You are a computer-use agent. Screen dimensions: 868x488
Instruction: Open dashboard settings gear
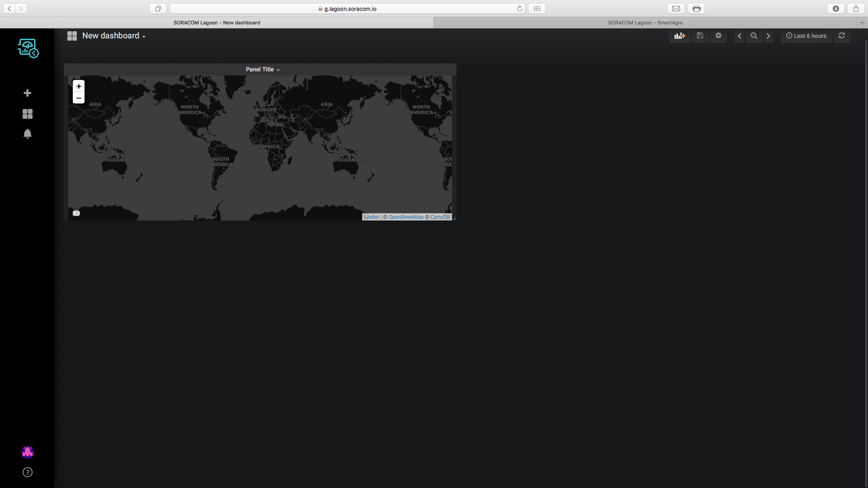pos(718,36)
